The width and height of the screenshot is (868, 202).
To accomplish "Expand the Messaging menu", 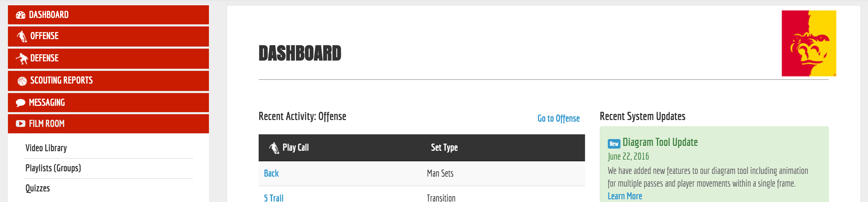I will pyautogui.click(x=108, y=103).
